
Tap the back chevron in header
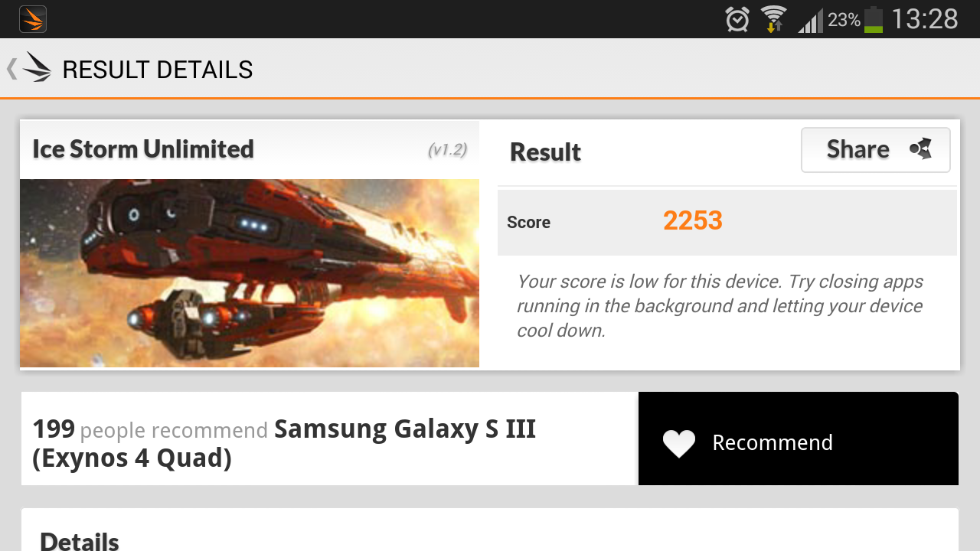11,69
